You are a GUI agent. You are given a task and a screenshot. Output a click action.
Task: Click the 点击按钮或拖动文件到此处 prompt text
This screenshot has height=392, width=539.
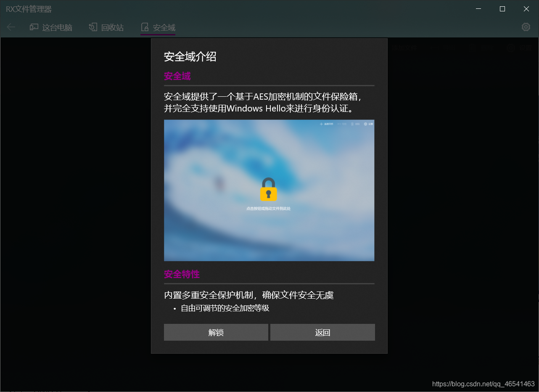[269, 208]
